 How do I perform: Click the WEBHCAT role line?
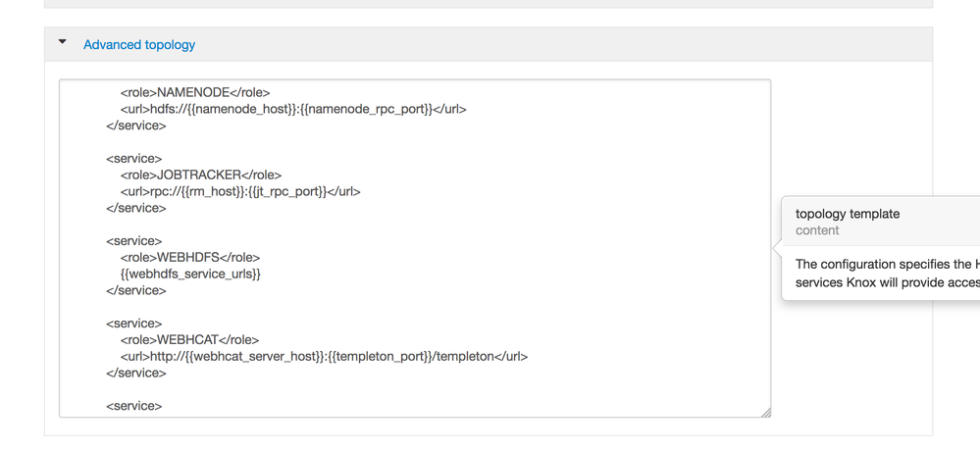[x=195, y=340]
